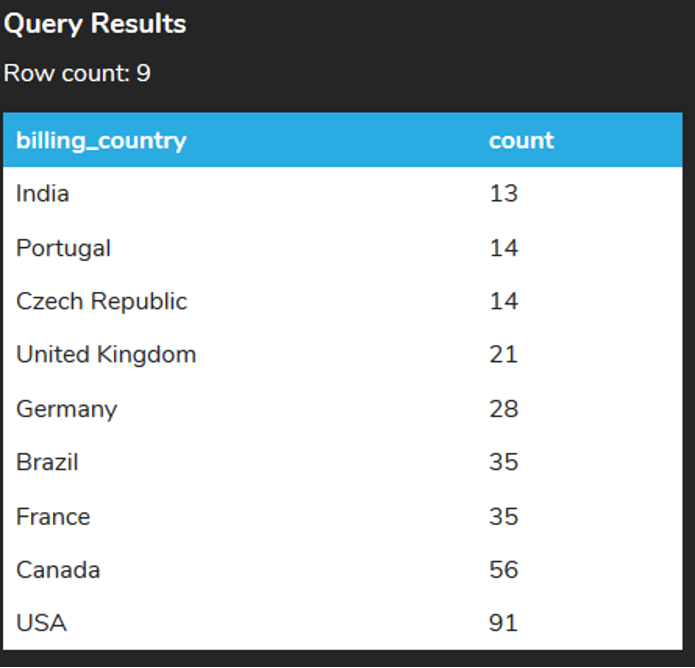Screen dimensions: 695x668
Task: Click the Brazil country cell
Action: tap(47, 462)
